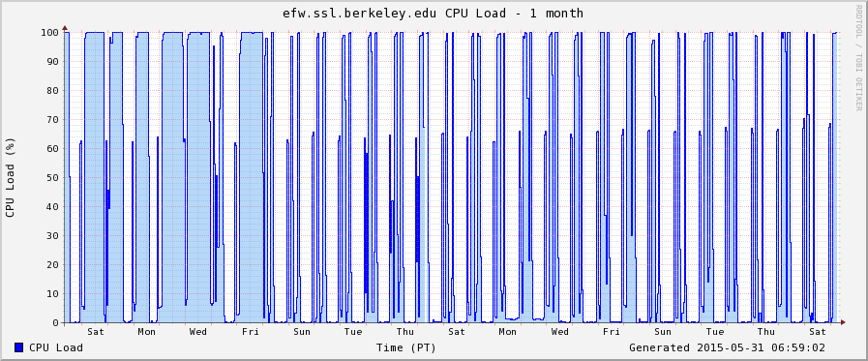This screenshot has height=361, width=868.
Task: Click the y-axis value "70"
Action: point(53,120)
